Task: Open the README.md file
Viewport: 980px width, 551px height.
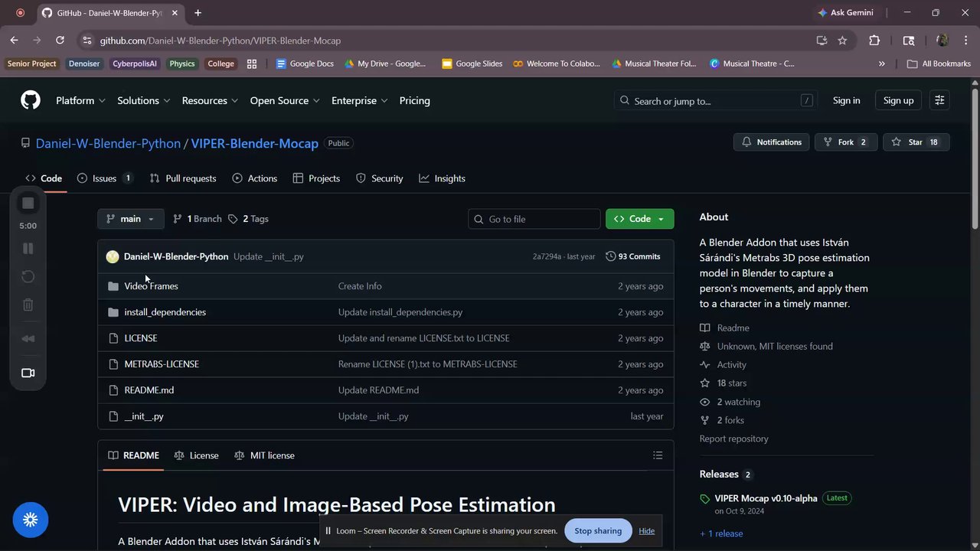Action: coord(149,390)
